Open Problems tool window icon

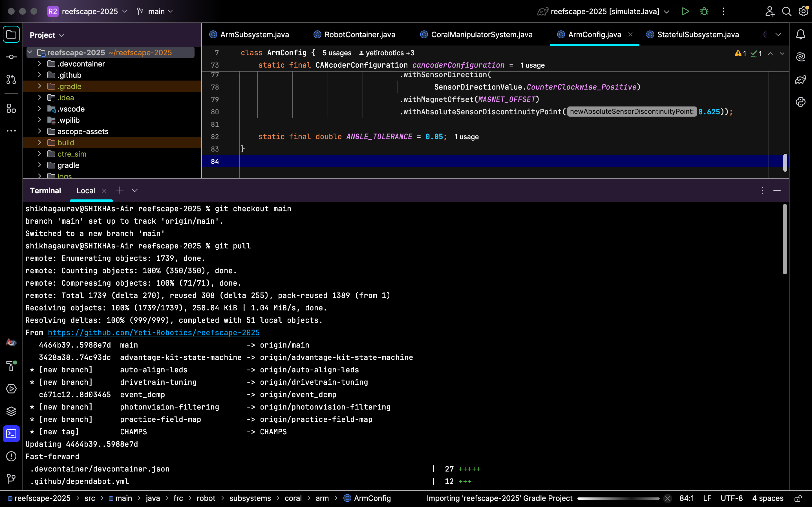[11, 456]
